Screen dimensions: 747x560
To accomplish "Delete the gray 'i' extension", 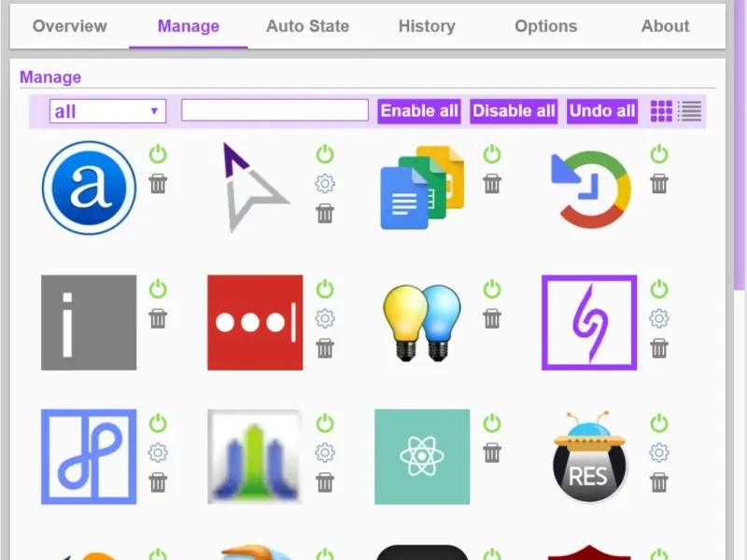I will [x=158, y=318].
